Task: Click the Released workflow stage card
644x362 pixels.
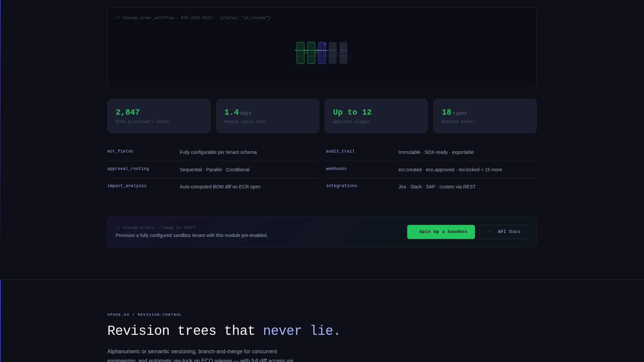Action: tap(343, 53)
